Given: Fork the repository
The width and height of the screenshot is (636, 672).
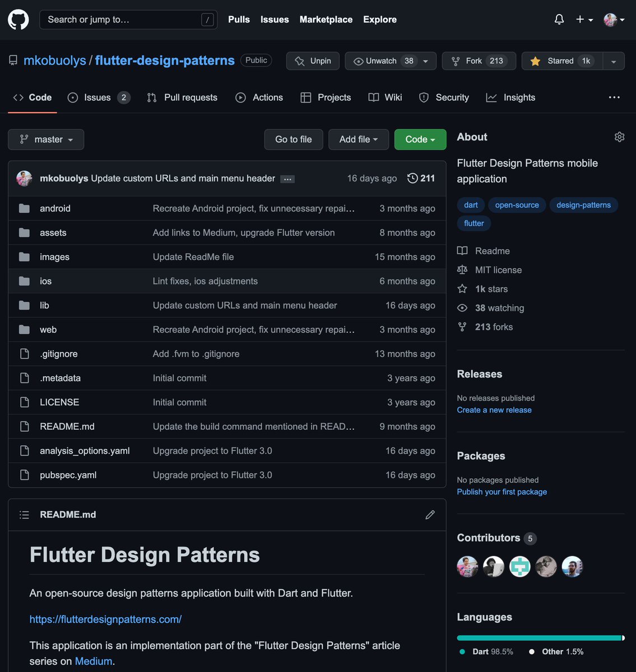Looking at the screenshot, I should [x=479, y=61].
